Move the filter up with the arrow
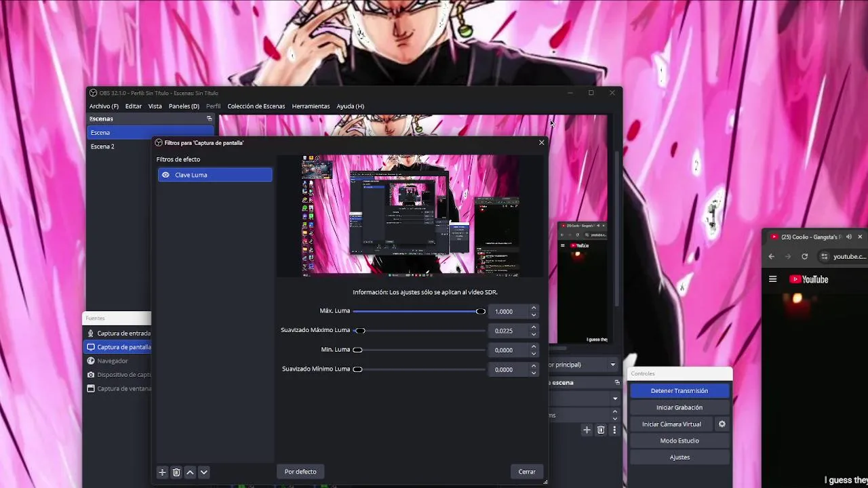The width and height of the screenshot is (868, 488). pos(190,472)
